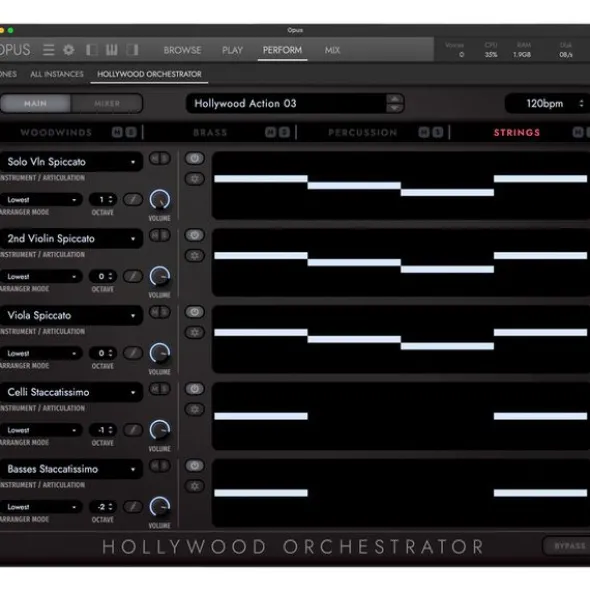Open settings gear for Celli Staccatissimo
Viewport: 590px width, 591px height.
pyautogui.click(x=195, y=409)
